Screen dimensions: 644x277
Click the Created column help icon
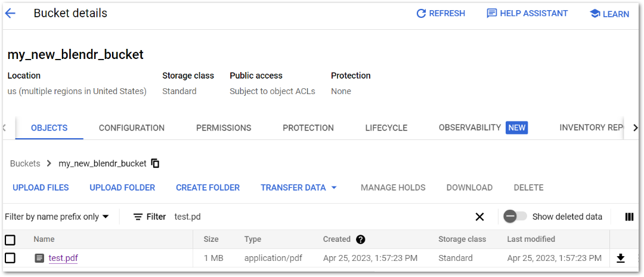click(360, 239)
